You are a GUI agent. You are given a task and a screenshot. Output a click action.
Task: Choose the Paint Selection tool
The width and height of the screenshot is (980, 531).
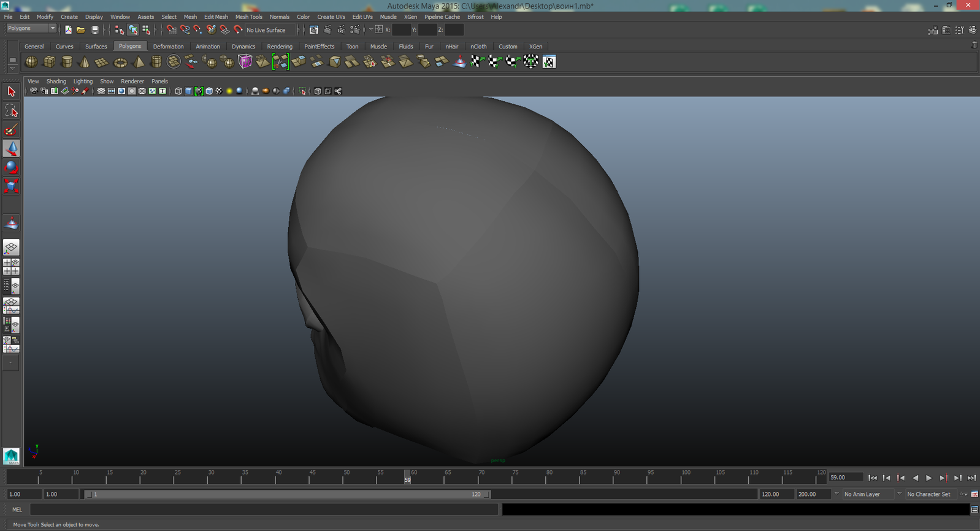click(x=11, y=130)
